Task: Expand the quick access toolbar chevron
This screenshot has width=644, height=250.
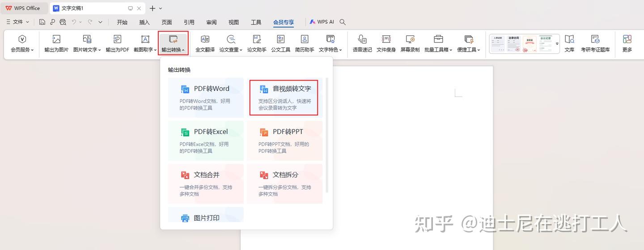Action: point(100,22)
